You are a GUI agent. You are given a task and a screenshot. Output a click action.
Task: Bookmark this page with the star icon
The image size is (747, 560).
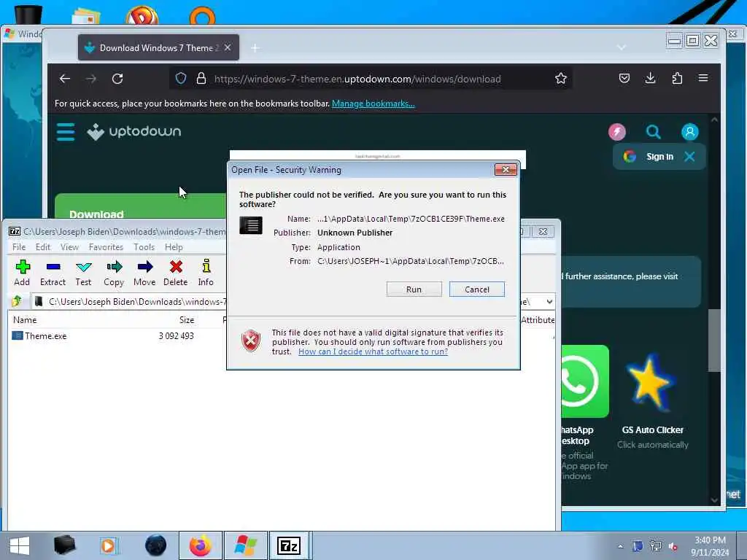point(561,79)
